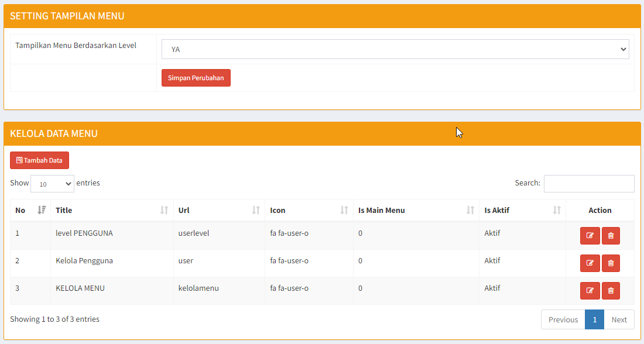Screen dimensions: 644x344
Task: Sort table by Icon column
Action: click(309, 210)
